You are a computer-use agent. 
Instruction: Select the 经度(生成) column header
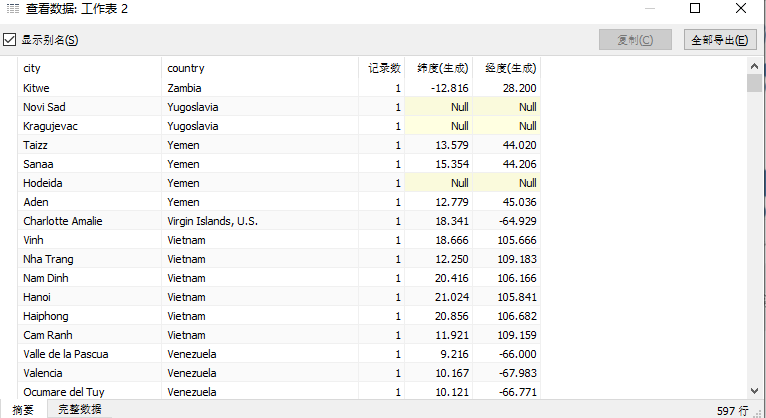(x=508, y=68)
